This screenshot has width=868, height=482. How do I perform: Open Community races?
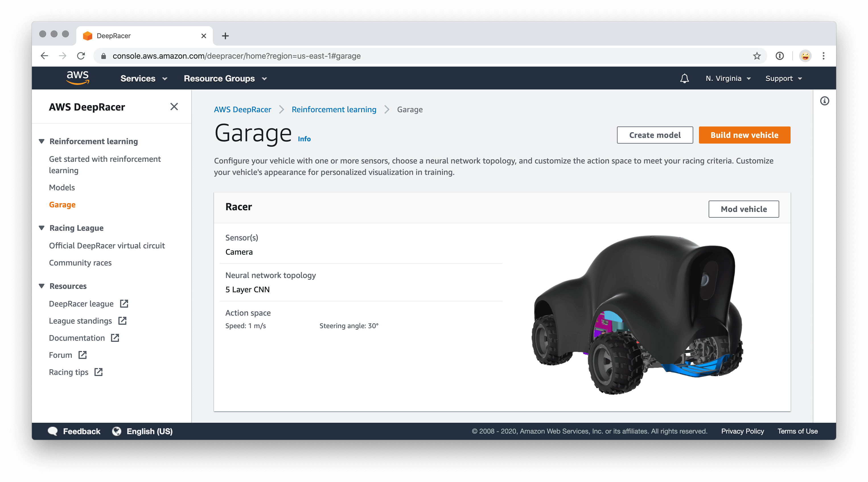tap(80, 262)
